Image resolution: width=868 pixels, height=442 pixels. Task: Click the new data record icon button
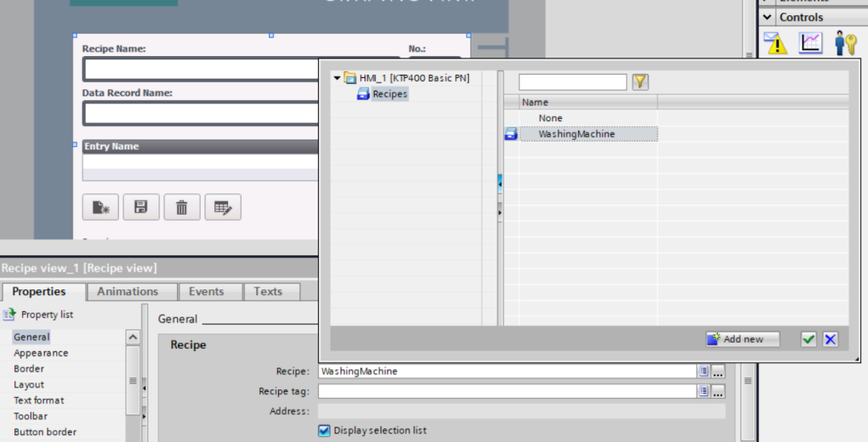pos(100,207)
